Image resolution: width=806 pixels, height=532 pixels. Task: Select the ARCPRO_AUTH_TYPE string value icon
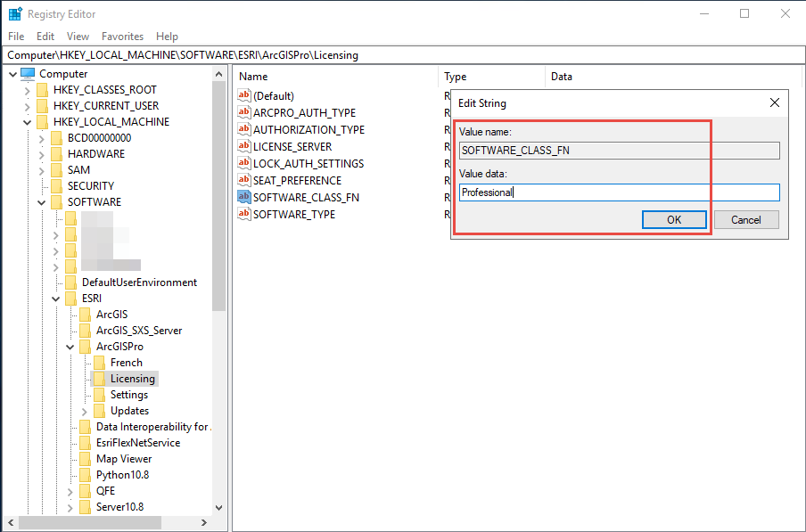coord(244,112)
